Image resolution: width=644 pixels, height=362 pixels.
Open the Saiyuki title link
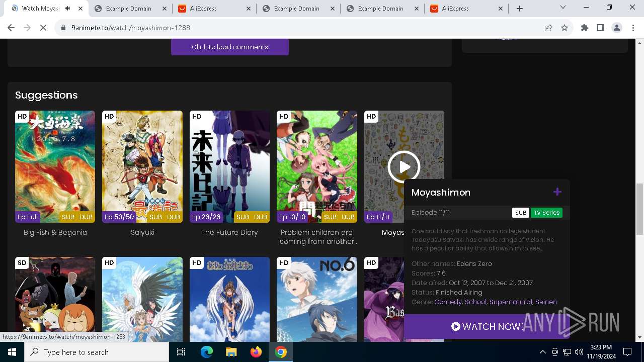coord(142,232)
